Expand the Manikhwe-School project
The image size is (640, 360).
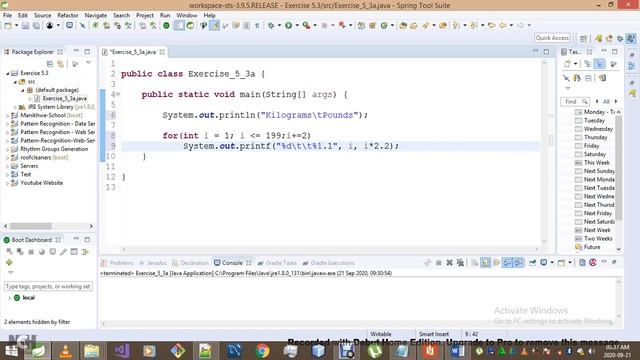[7, 116]
